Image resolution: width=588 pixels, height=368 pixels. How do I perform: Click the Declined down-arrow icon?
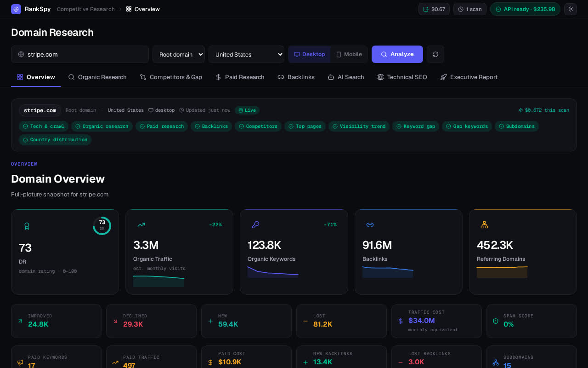(115, 321)
